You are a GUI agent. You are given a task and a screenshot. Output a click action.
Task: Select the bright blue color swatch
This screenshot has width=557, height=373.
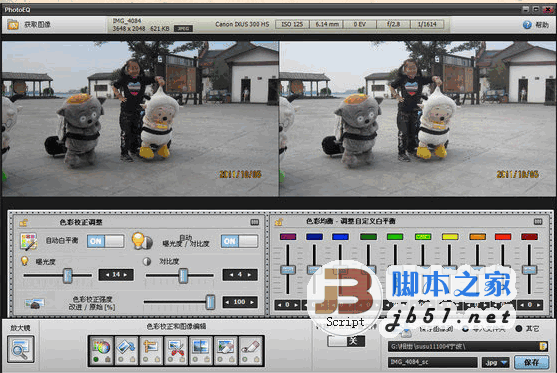point(340,237)
